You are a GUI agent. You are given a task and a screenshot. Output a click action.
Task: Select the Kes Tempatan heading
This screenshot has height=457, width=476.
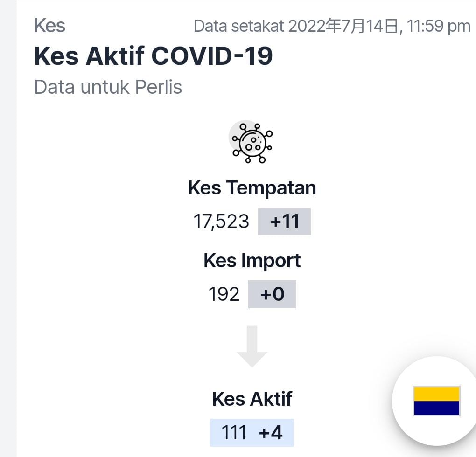click(252, 188)
